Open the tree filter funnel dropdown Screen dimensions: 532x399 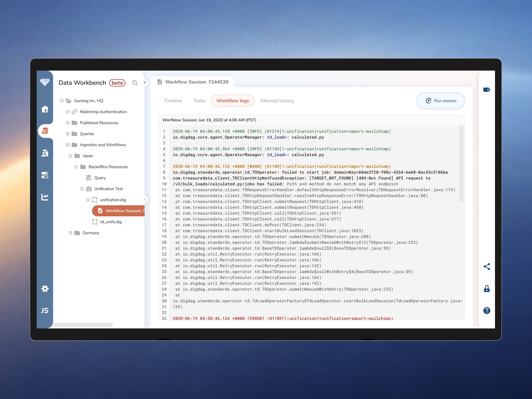pyautogui.click(x=145, y=83)
